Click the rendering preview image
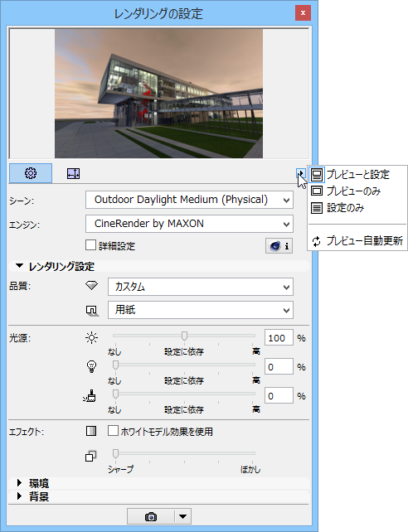This screenshot has height=532, width=408. click(159, 94)
